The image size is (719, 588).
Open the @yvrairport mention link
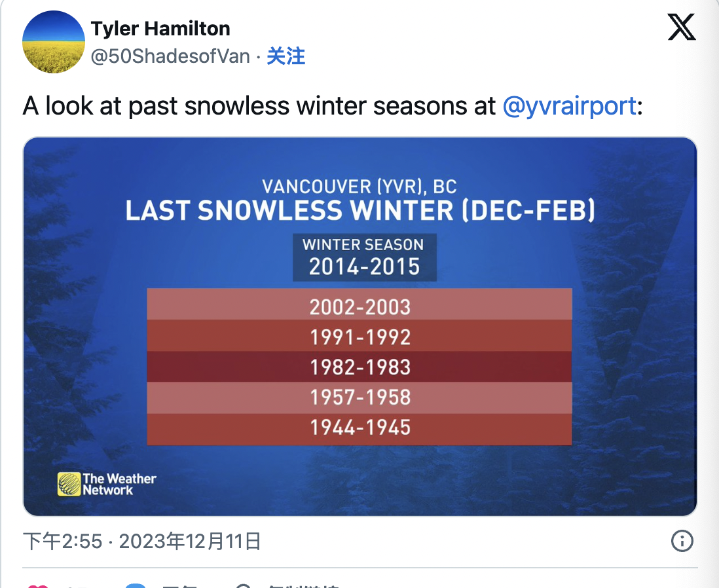(x=570, y=106)
